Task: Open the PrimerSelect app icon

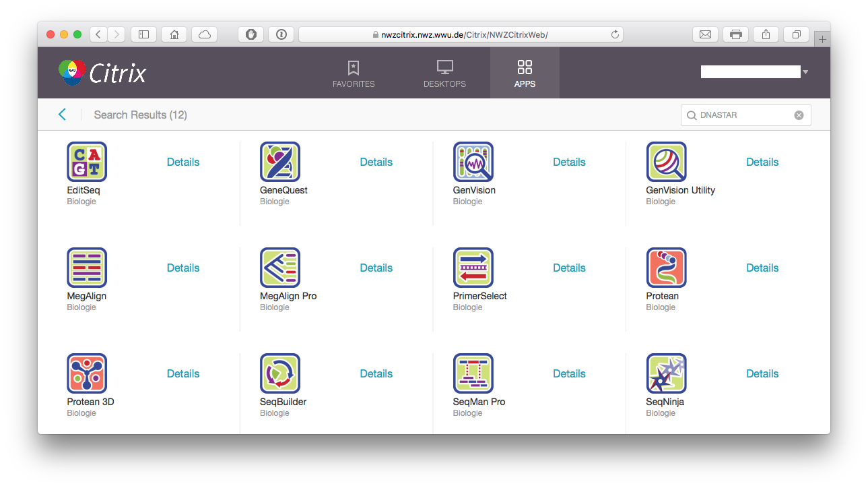Action: 473,268
